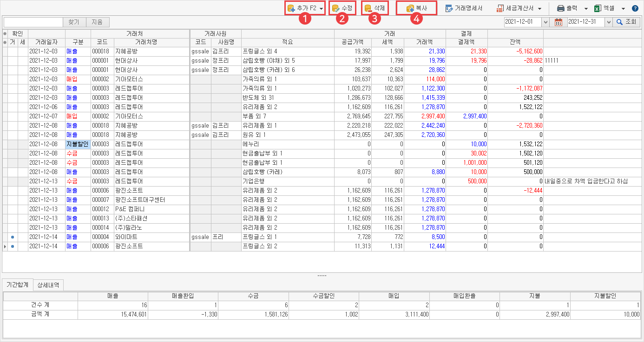Click the 결제액 column header
The width and height of the screenshot is (644, 342).
467,42
